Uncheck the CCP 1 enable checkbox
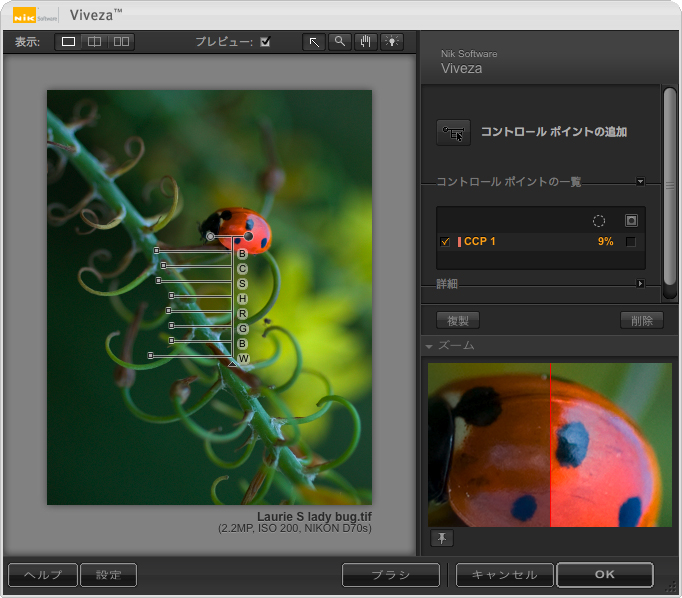This screenshot has height=598, width=682. (445, 242)
